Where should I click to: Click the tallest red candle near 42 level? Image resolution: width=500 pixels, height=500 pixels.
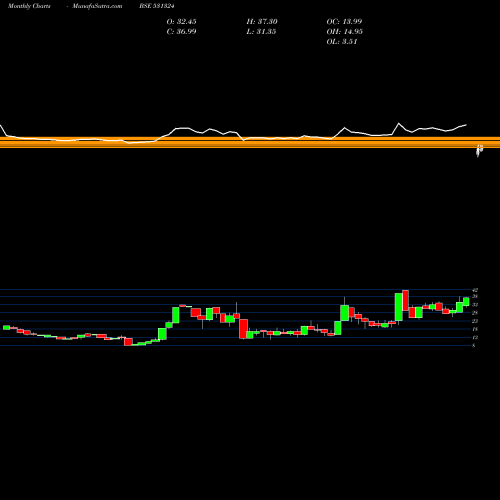pos(405,300)
